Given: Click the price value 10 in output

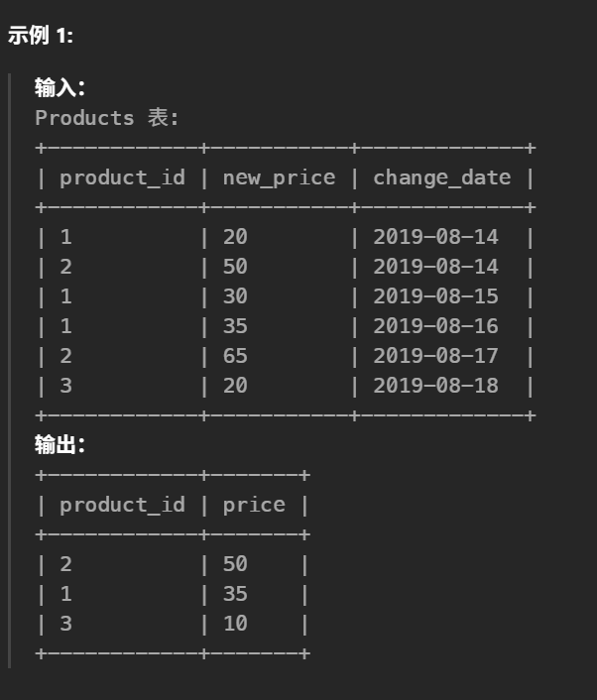Looking at the screenshot, I should pyautogui.click(x=235, y=624).
